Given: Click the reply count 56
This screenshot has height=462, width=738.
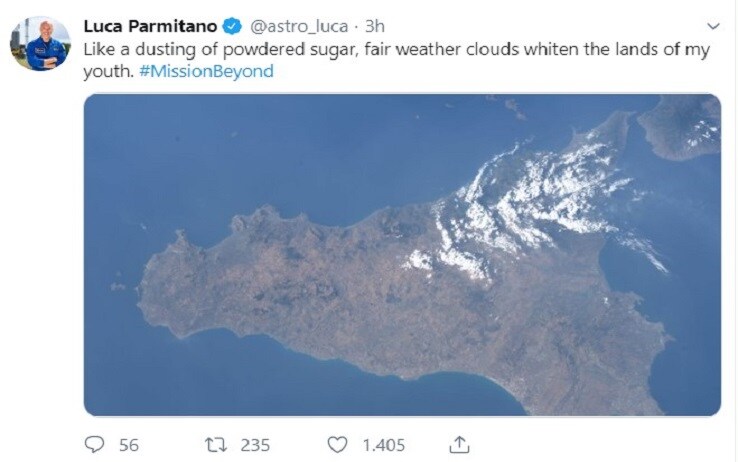Looking at the screenshot, I should 128,445.
